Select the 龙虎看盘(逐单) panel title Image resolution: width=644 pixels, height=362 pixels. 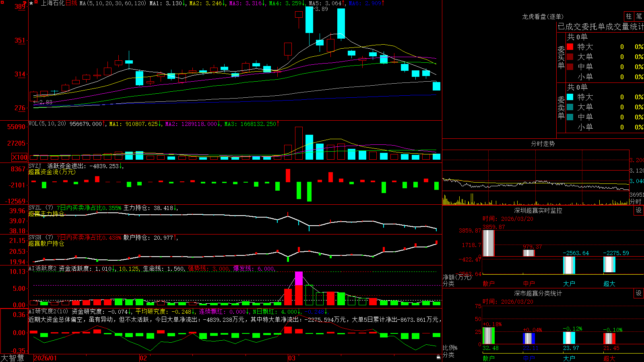coord(543,16)
